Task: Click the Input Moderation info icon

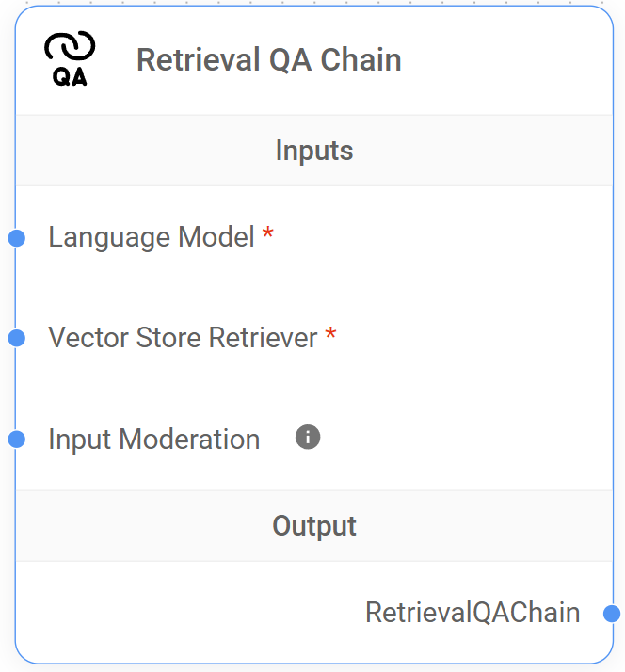Action: coord(308,437)
